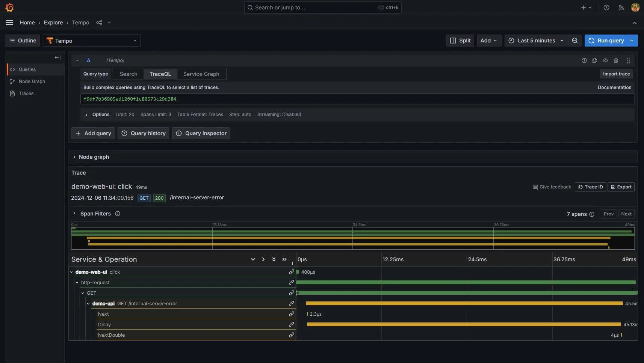Open the news feed RSS icon
This screenshot has width=644, height=363.
pos(621,8)
